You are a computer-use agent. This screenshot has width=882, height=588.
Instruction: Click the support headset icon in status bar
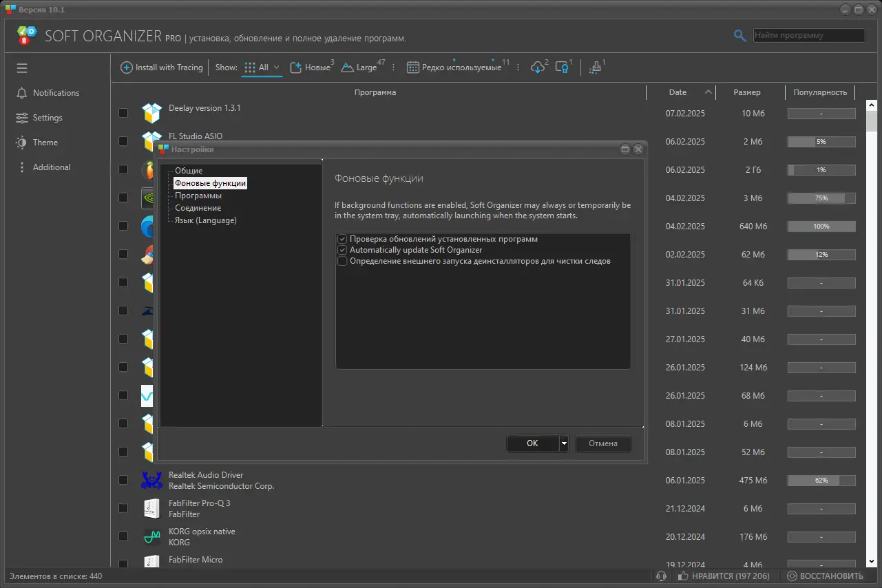tap(662, 576)
